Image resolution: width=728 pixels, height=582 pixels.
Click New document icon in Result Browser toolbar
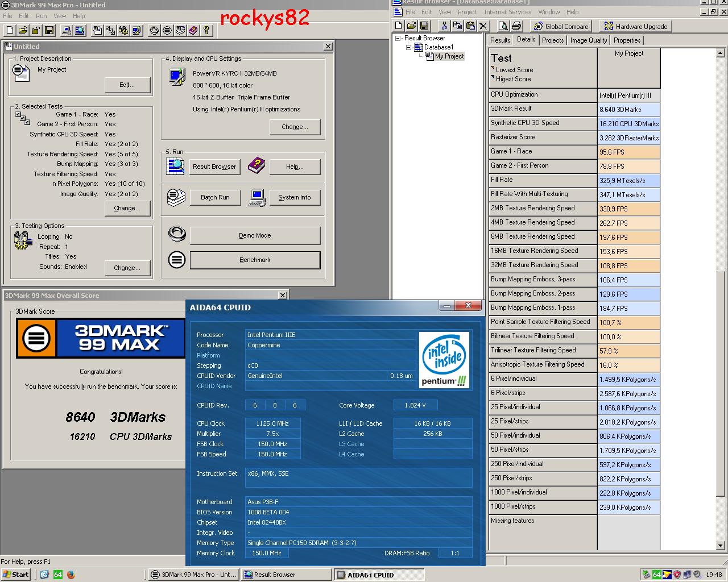398,26
